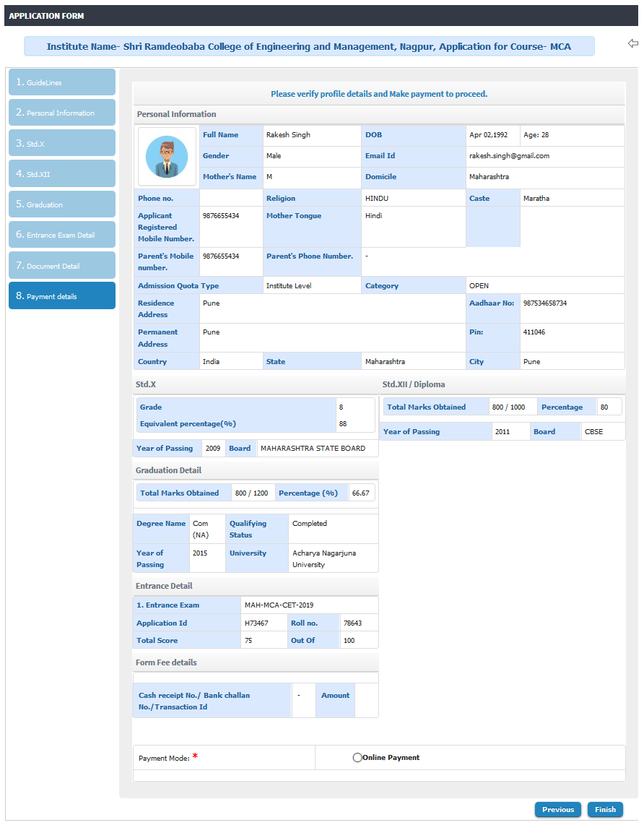Click the graduation marks 800 / 1200
This screenshot has width=644, height=825.
pyautogui.click(x=252, y=493)
